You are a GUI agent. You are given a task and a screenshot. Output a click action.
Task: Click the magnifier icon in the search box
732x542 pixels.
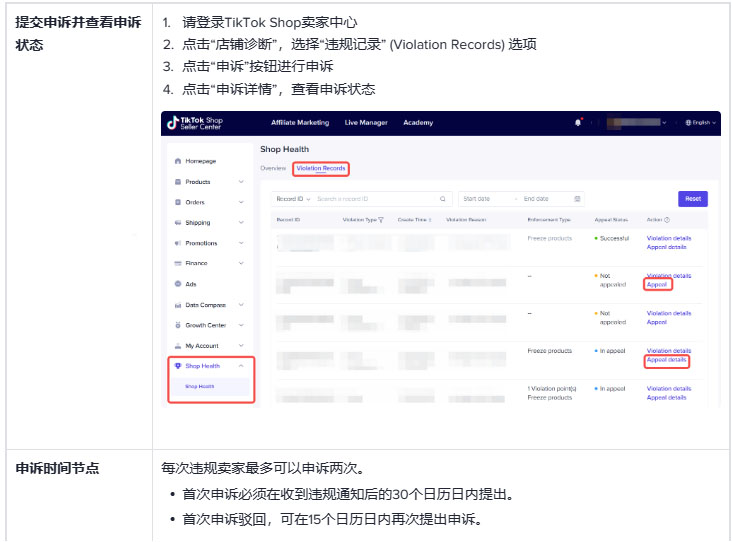443,199
